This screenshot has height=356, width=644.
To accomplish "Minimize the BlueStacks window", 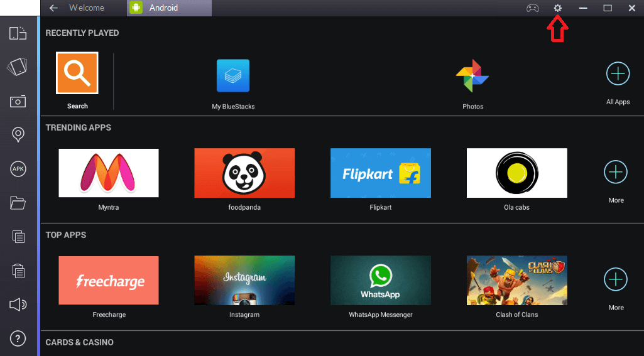I will (x=583, y=8).
